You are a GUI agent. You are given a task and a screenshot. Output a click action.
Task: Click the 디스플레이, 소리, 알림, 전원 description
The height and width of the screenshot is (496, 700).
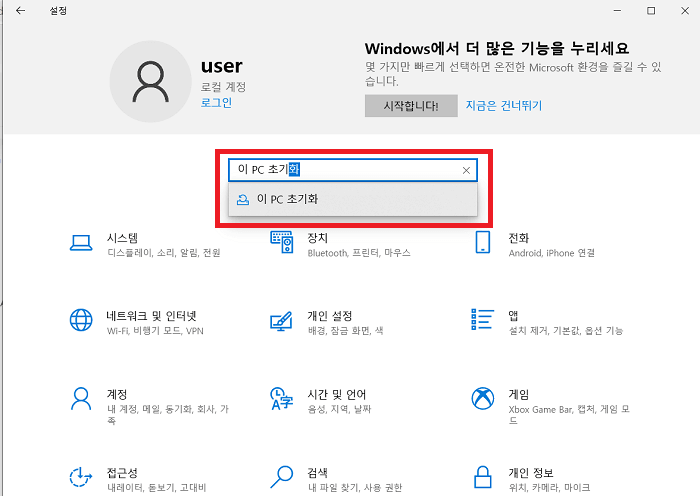tap(164, 253)
